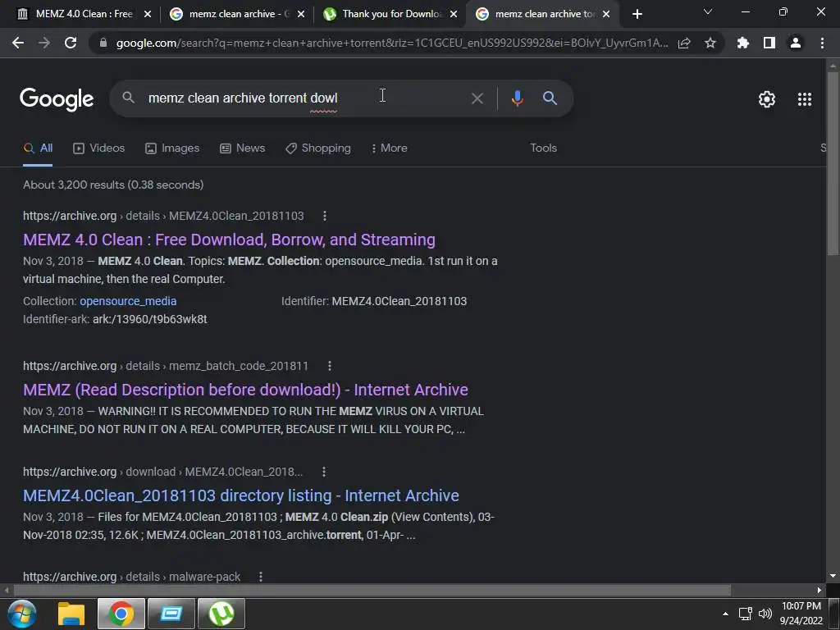Submit search with the magnifier button
The height and width of the screenshot is (630, 840).
pos(550,98)
